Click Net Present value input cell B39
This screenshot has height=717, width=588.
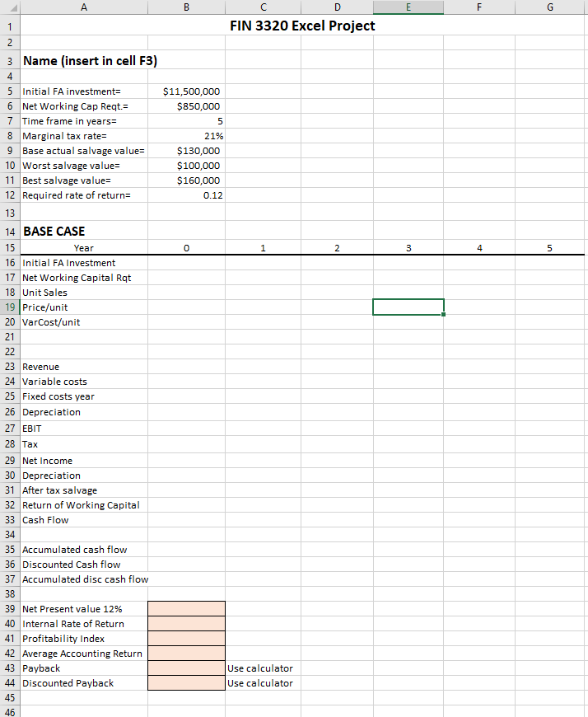pos(186,609)
